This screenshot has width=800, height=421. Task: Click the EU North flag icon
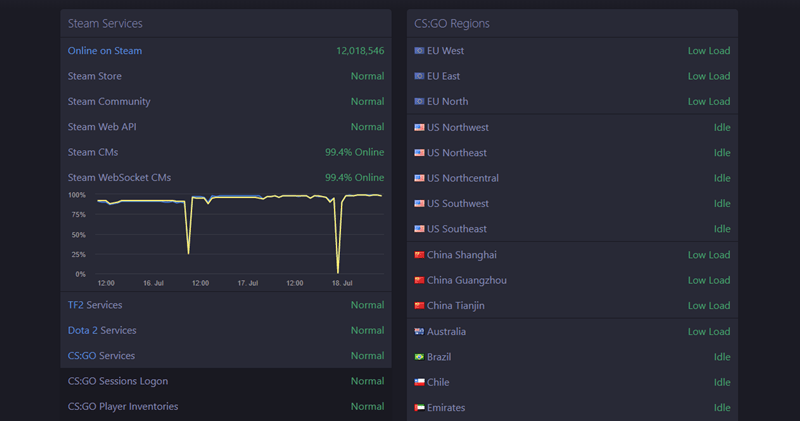[419, 102]
